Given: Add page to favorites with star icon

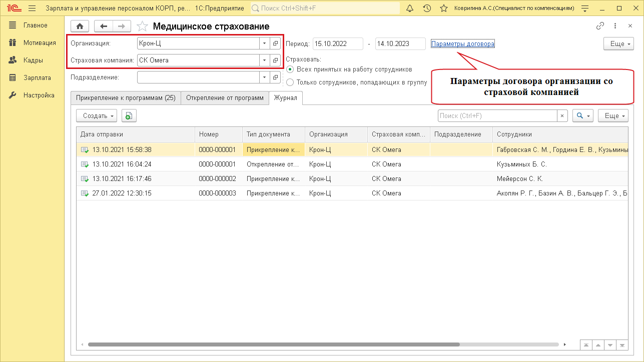Looking at the screenshot, I should tap(142, 26).
